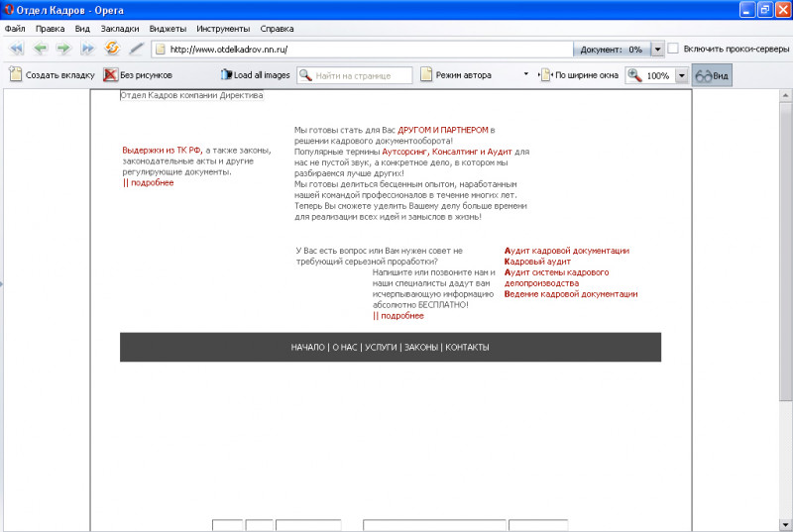The image size is (793, 532).
Task: Restore down the Opera window
Action: pos(765,10)
